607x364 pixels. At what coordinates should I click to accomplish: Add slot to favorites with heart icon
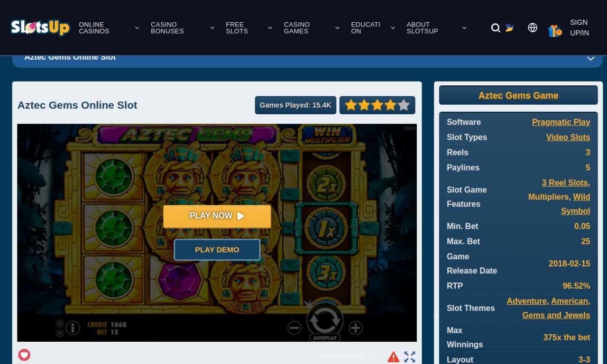pyautogui.click(x=24, y=355)
